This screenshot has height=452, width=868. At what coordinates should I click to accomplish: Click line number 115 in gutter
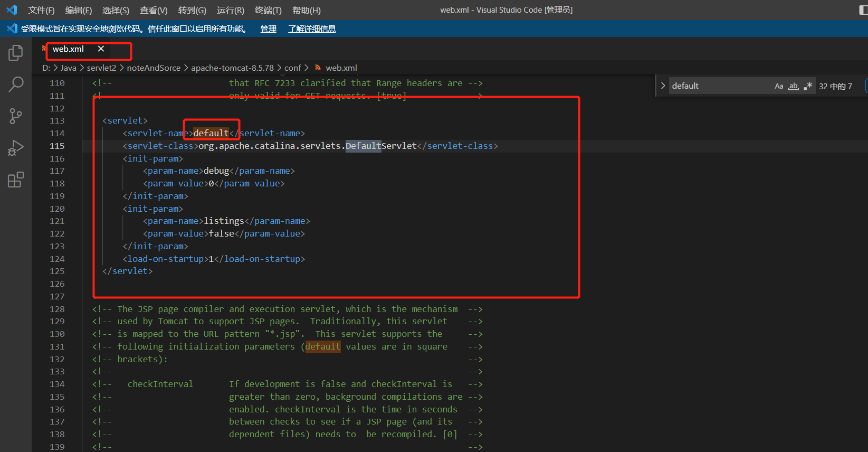[57, 146]
